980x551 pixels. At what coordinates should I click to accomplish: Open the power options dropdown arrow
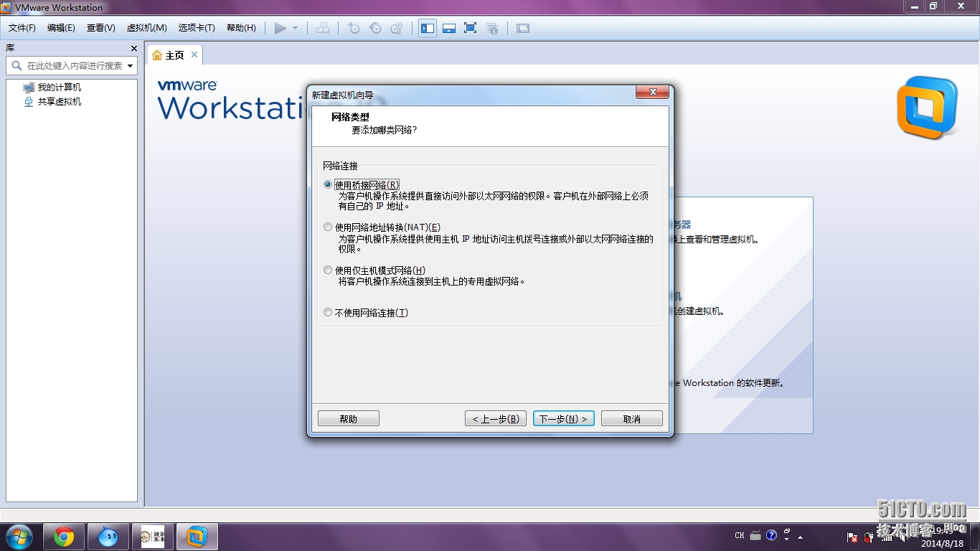295,28
